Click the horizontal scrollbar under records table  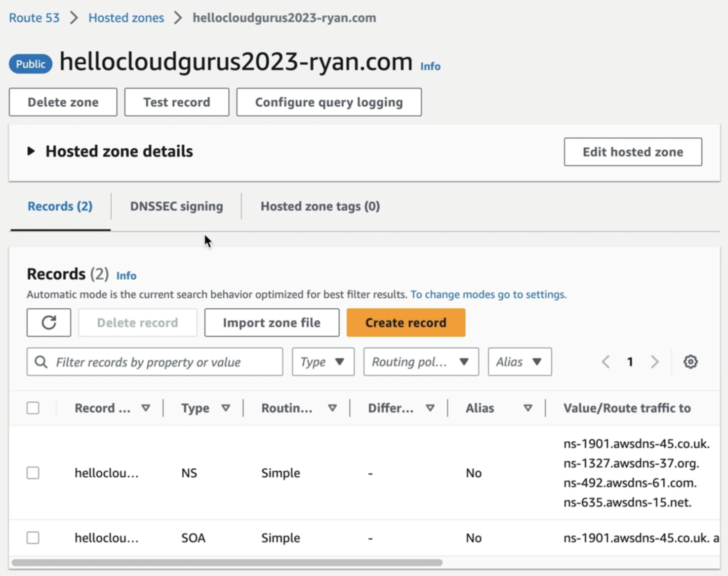point(227,563)
